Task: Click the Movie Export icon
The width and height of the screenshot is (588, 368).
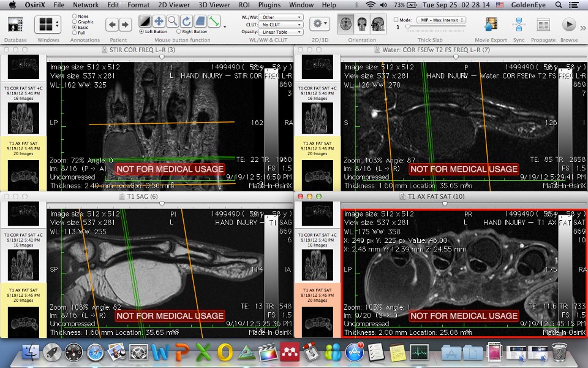Action: [x=491, y=25]
